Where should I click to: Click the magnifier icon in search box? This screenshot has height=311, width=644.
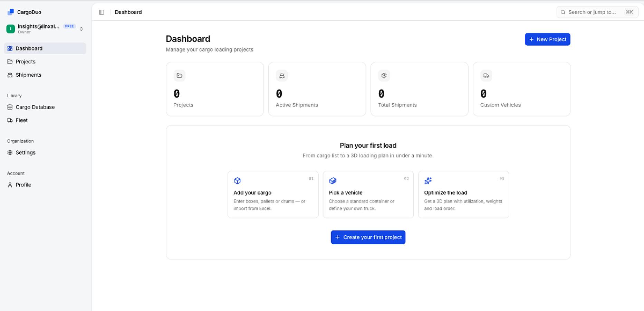coord(563,12)
